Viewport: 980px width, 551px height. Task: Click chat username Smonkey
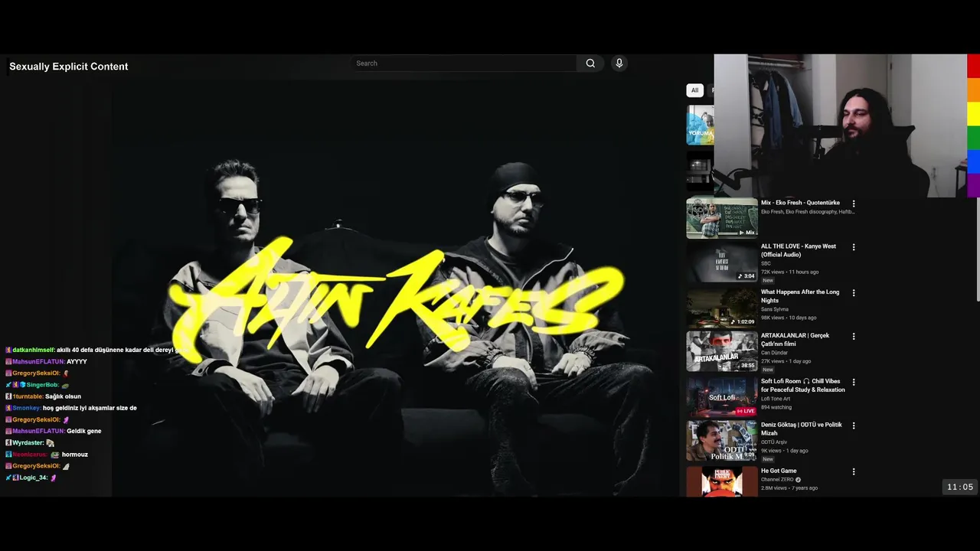tap(27, 408)
